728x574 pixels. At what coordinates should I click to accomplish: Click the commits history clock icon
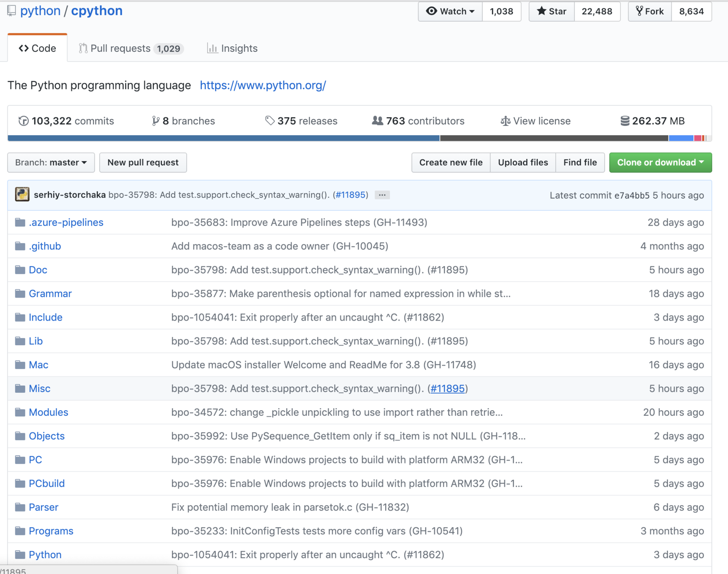pos(23,121)
